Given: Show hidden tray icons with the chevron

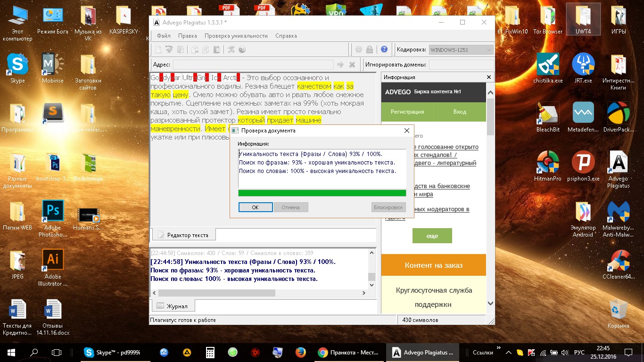Looking at the screenshot, I should pos(508,352).
